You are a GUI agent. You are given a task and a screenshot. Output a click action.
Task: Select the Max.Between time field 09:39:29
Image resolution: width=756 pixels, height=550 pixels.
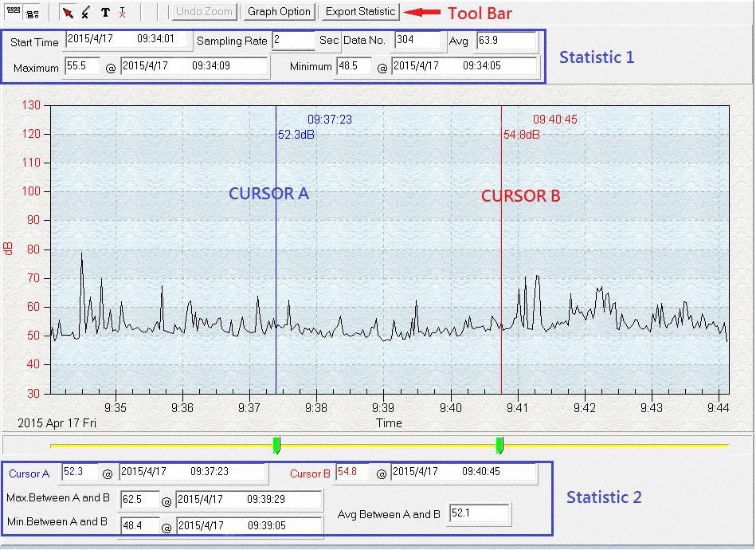249,499
